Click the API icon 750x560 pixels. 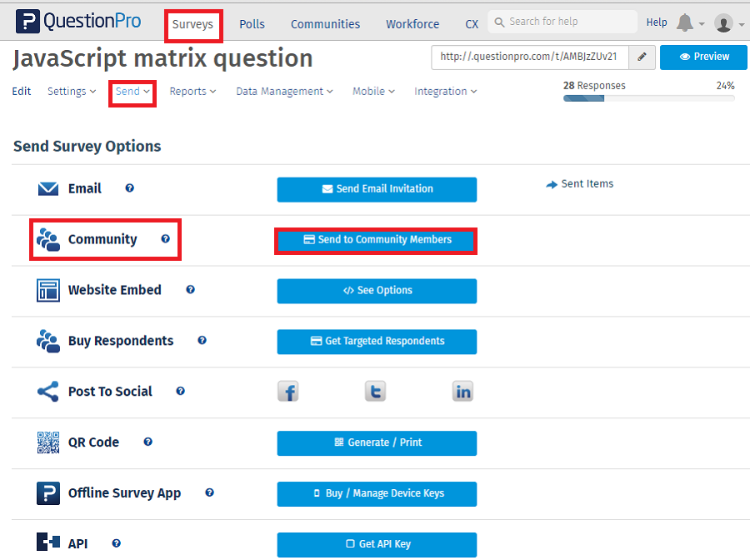pos(48,542)
